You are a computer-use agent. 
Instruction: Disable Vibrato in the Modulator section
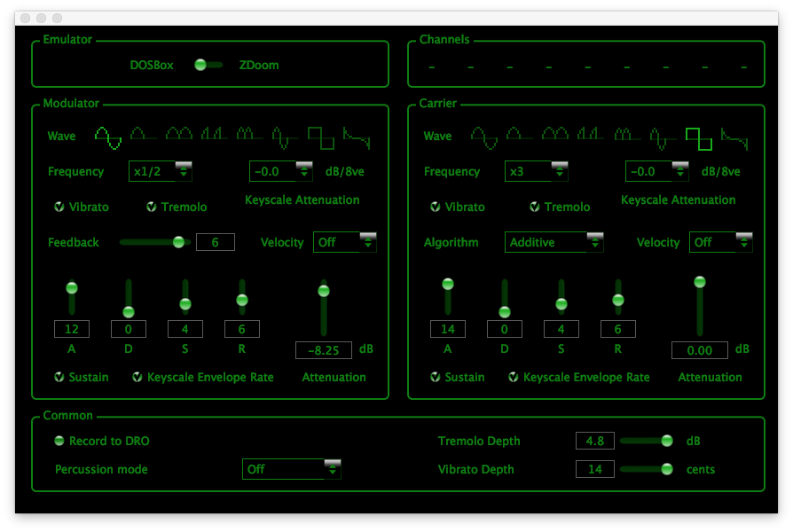click(x=59, y=207)
